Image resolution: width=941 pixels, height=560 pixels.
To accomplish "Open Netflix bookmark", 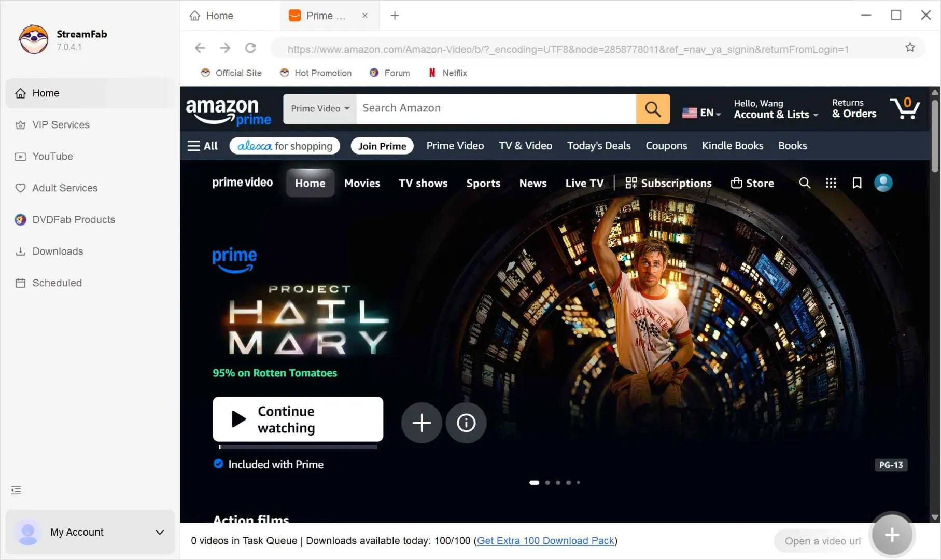I will (447, 73).
